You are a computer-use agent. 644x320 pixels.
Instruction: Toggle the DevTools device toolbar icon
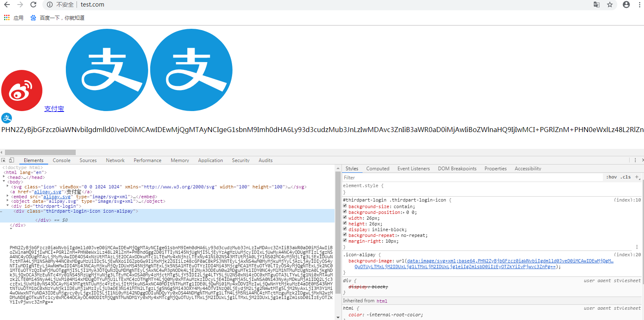pos(12,160)
